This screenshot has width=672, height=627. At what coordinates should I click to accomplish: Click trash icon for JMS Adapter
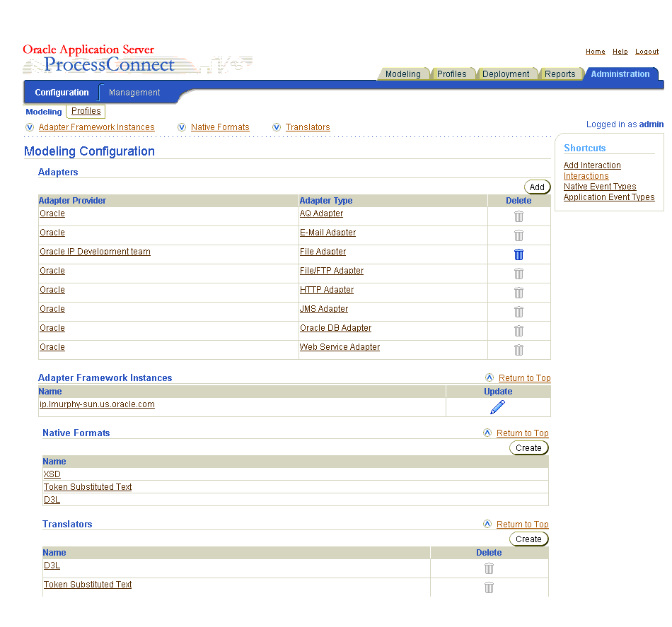click(519, 311)
